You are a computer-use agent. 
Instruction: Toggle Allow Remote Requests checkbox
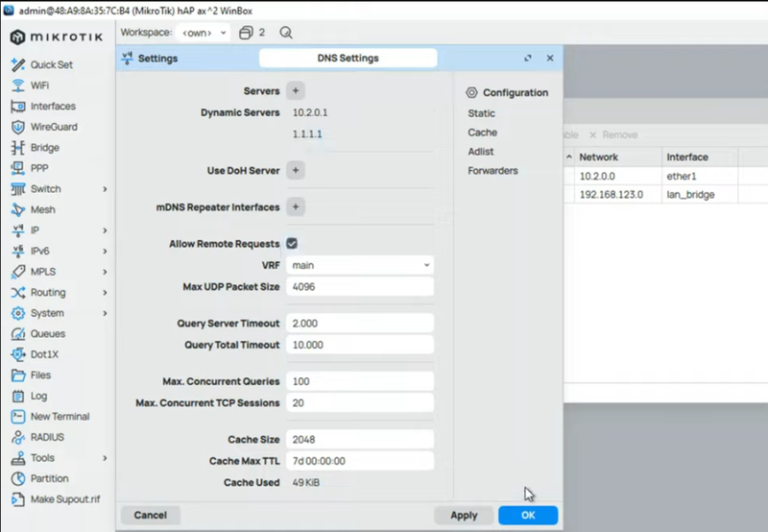pos(292,244)
